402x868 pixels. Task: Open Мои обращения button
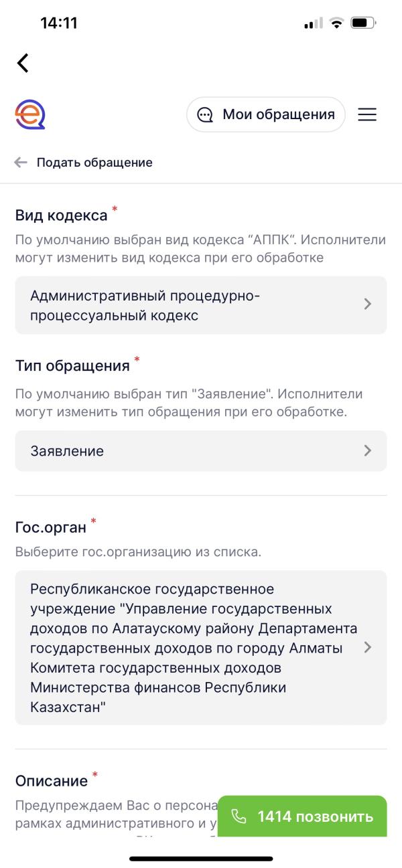click(x=266, y=115)
